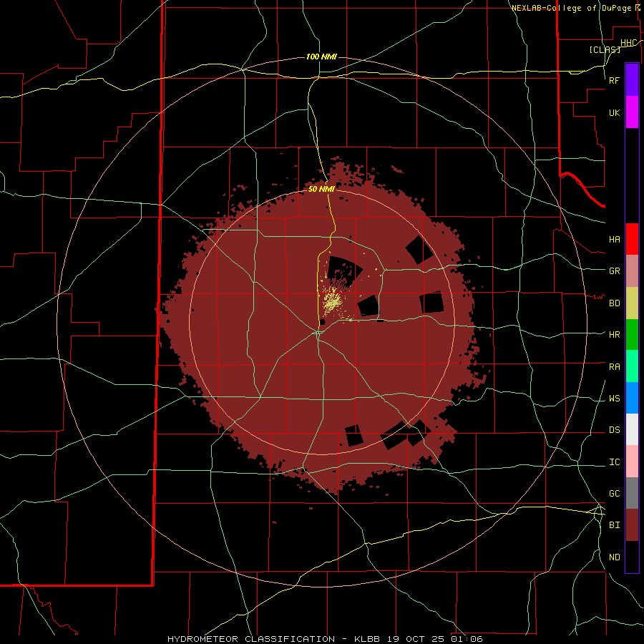The image size is (644, 644).
Task: Click the BD legend label
Action: (x=614, y=303)
